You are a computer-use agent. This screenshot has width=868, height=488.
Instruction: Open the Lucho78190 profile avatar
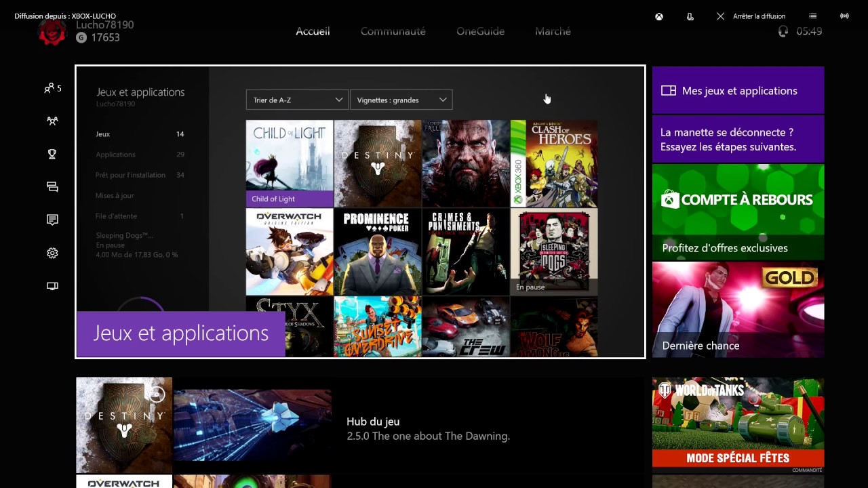tap(52, 32)
